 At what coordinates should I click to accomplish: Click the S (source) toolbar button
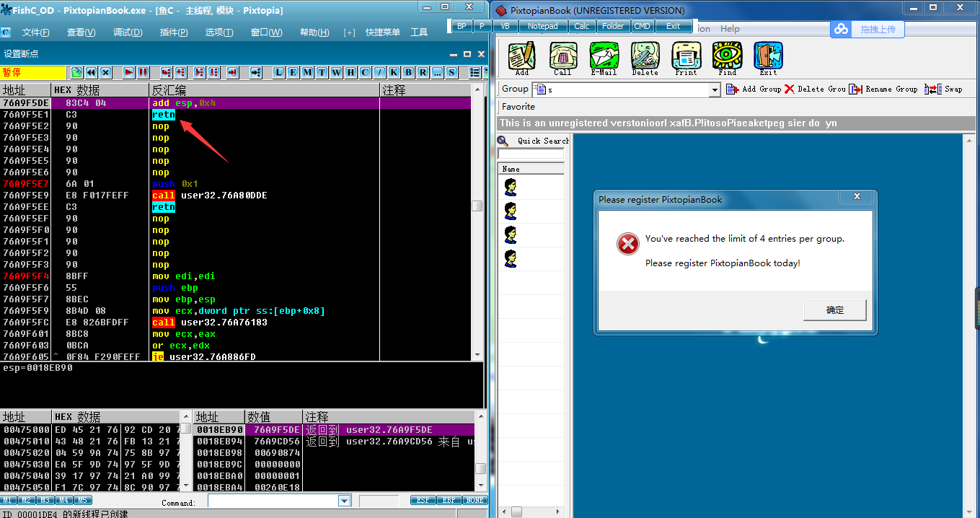click(452, 72)
